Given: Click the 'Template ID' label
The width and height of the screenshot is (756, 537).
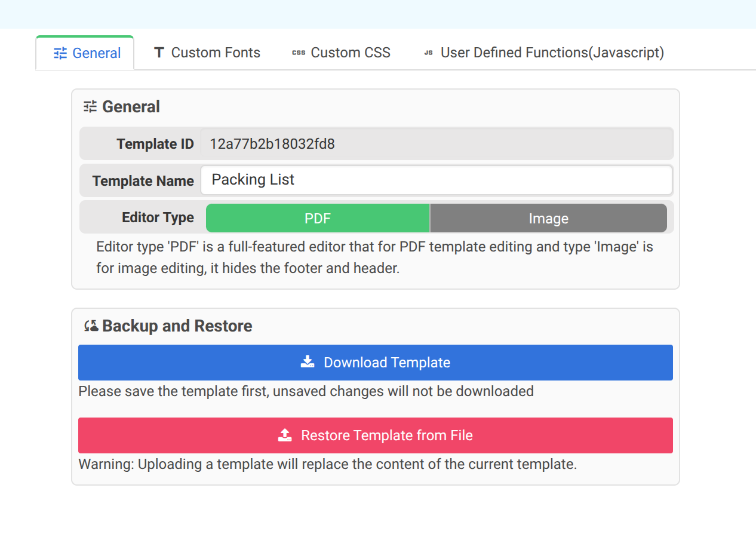Looking at the screenshot, I should tap(155, 144).
